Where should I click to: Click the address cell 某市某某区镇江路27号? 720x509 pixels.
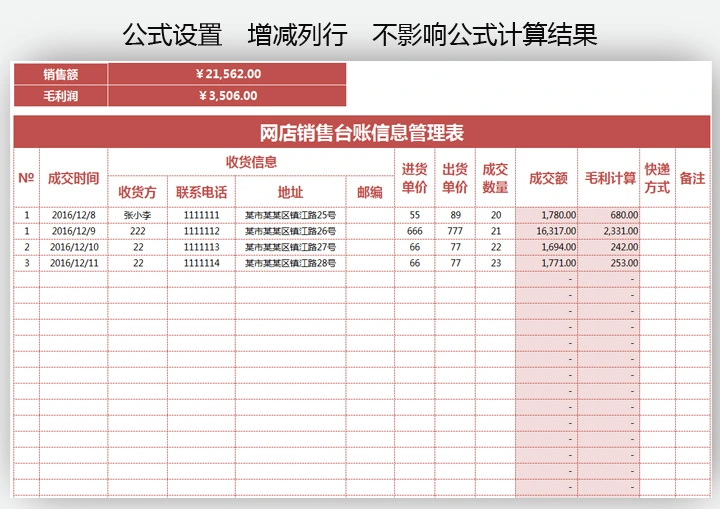290,247
